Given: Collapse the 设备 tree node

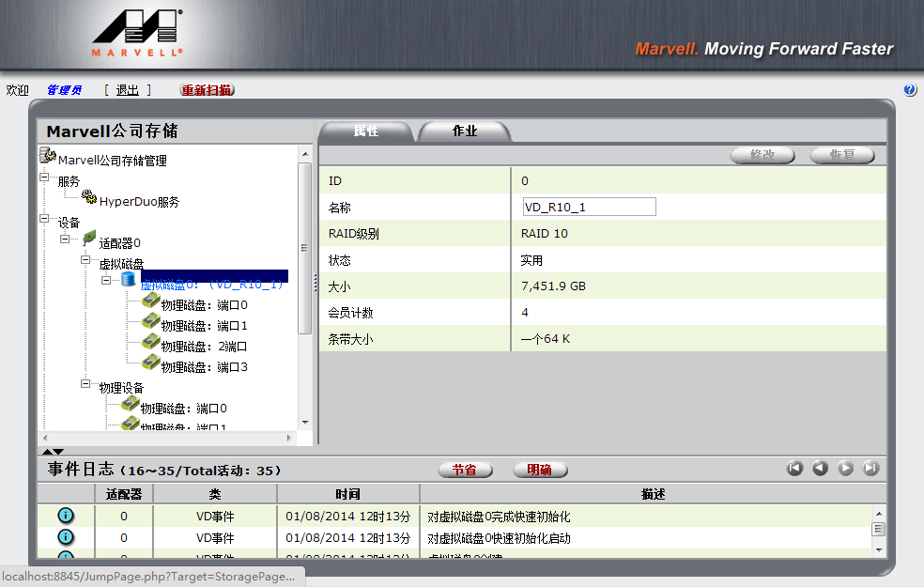Looking at the screenshot, I should click(x=44, y=218).
